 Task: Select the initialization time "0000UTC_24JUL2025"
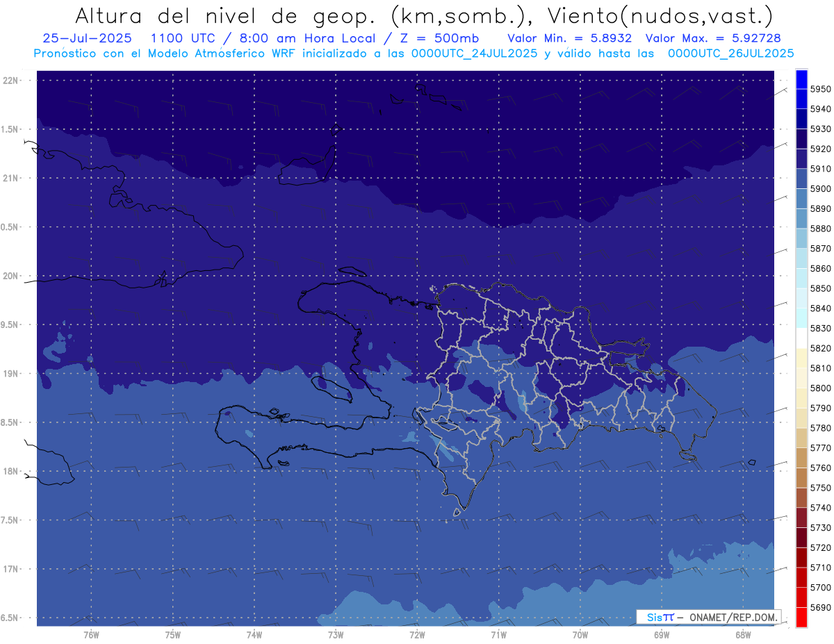pyautogui.click(x=475, y=53)
